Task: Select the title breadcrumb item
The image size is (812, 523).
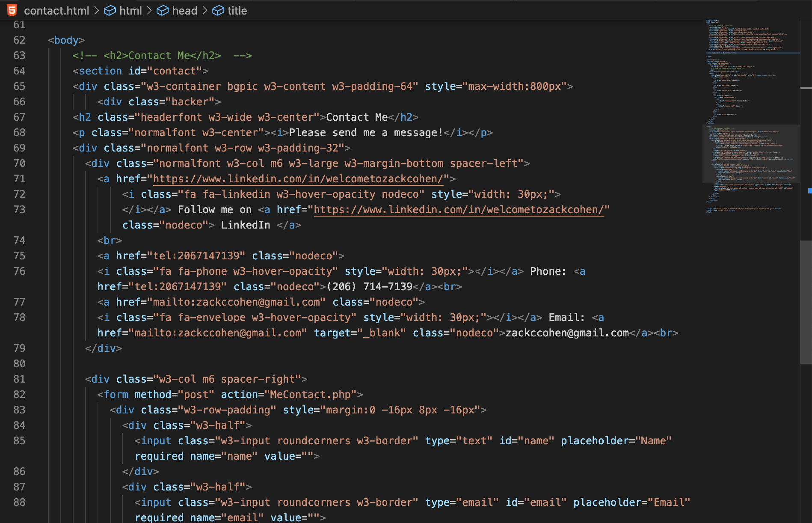Action: tap(237, 11)
